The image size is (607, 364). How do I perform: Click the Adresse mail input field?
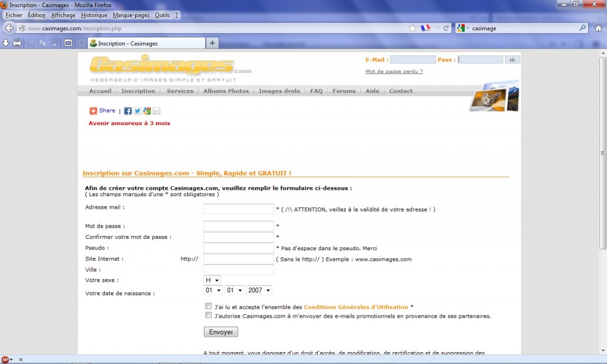point(238,209)
